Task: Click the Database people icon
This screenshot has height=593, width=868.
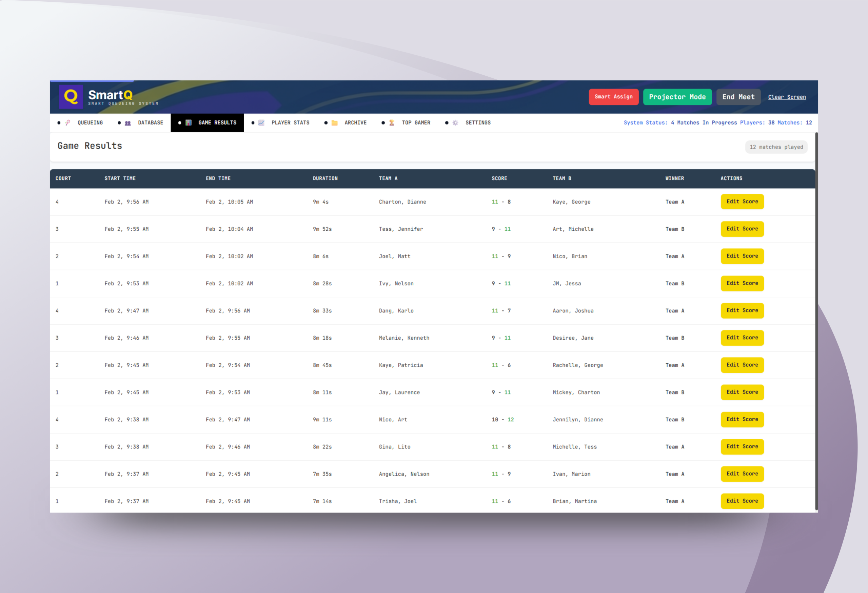Action: pos(128,123)
